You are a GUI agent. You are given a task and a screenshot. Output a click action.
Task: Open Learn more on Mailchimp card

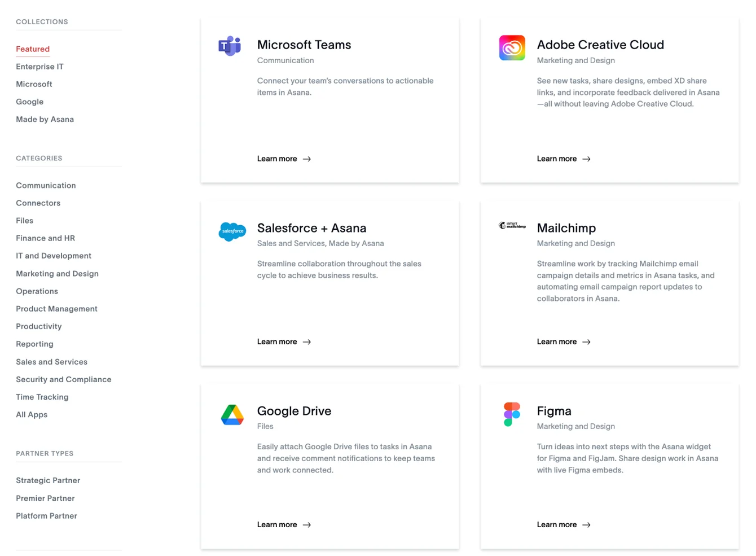click(564, 342)
